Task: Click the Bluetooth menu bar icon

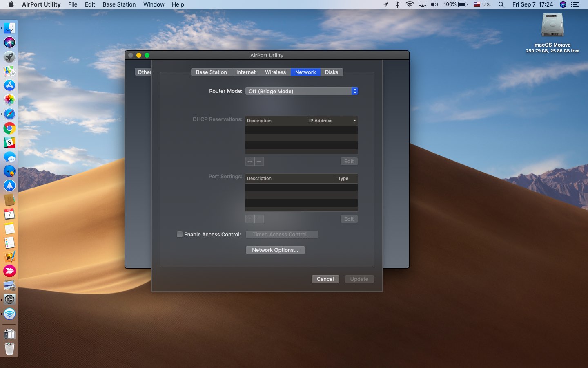Action: pyautogui.click(x=397, y=4)
